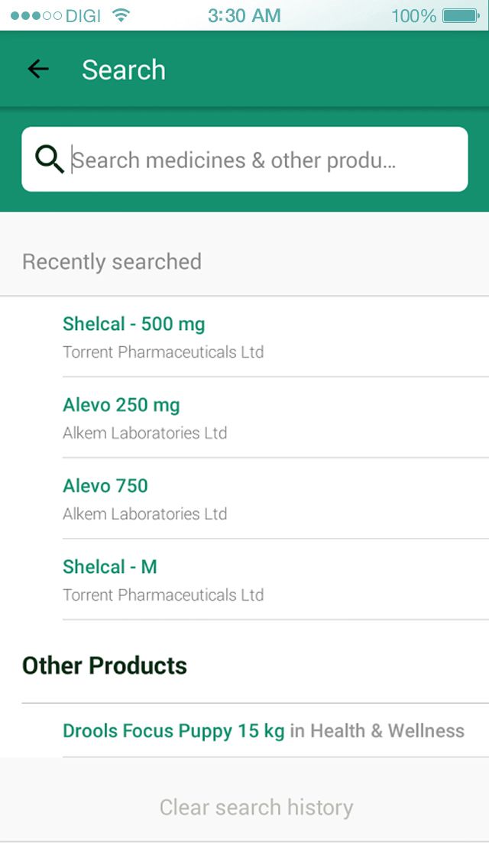The image size is (489, 868).
Task: Tap Alkem Laboratories Ltd under Alevo 250 mg
Action: (x=144, y=433)
